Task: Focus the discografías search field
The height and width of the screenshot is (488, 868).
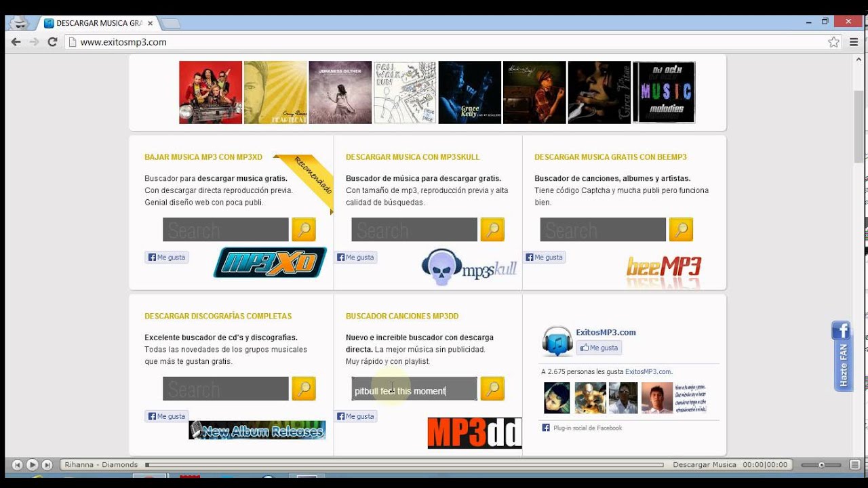Action: [x=226, y=388]
